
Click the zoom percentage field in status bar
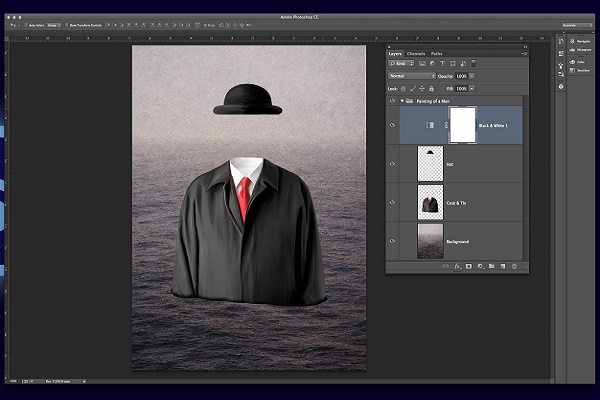[14, 381]
